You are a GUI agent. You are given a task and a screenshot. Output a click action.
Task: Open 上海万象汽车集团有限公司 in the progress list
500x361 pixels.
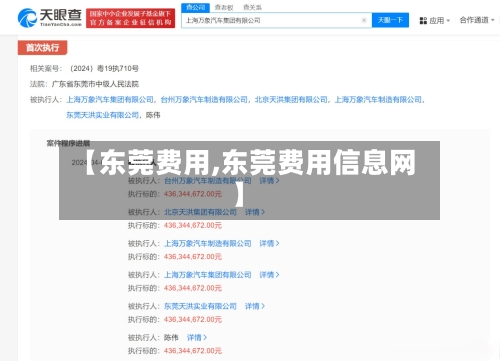coord(208,275)
